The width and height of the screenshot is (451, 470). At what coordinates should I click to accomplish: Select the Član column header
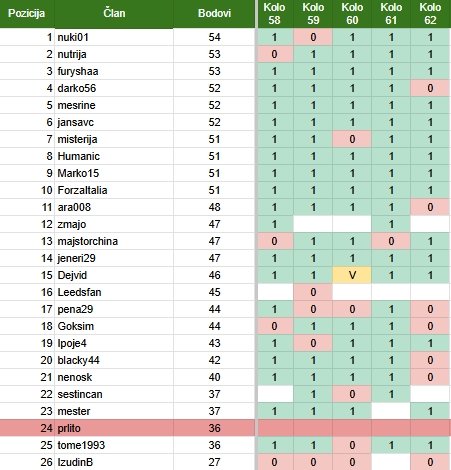click(x=114, y=14)
